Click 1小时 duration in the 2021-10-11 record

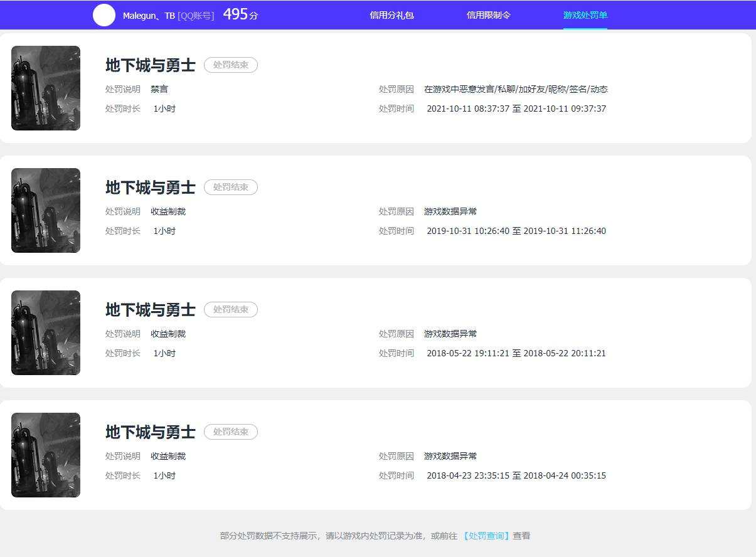[x=164, y=109]
